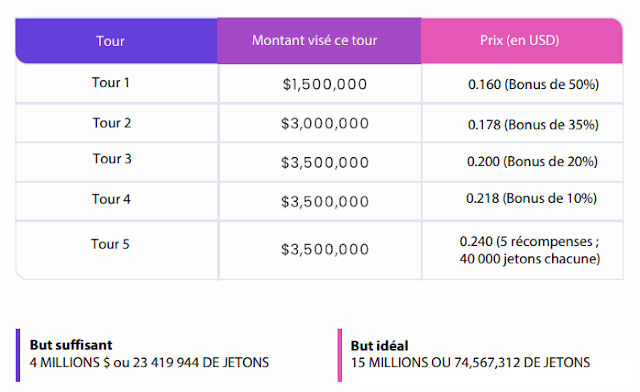The height and width of the screenshot is (392, 640).
Task: Click the Tour 5 $3,500,000 amount
Action: (325, 249)
